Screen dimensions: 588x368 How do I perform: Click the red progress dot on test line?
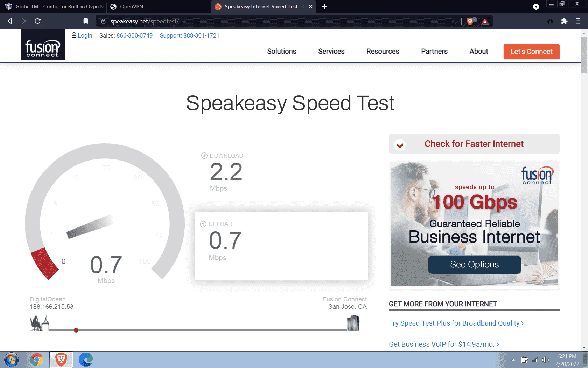click(76, 330)
